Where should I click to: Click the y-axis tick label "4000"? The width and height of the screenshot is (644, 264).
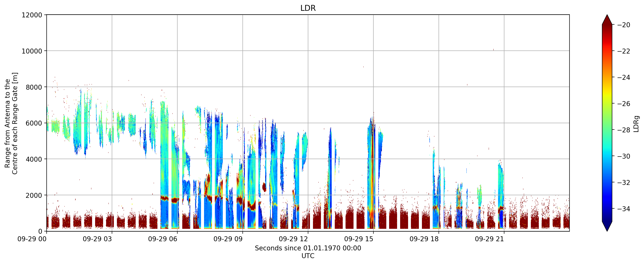click(x=34, y=159)
